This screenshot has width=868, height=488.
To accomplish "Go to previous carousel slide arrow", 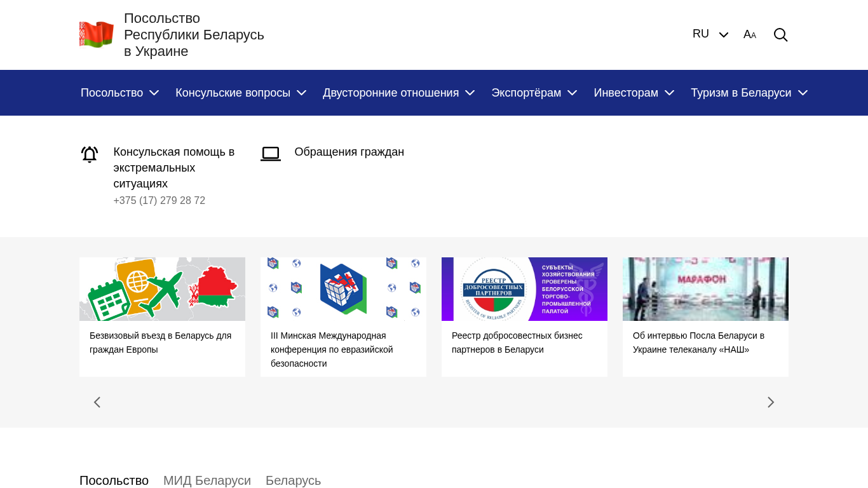I will (97, 402).
